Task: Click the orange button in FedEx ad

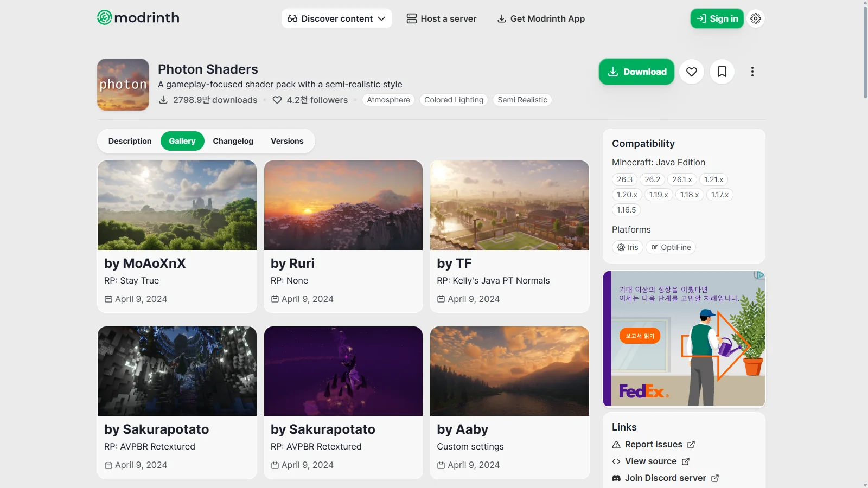Action: coord(640,336)
